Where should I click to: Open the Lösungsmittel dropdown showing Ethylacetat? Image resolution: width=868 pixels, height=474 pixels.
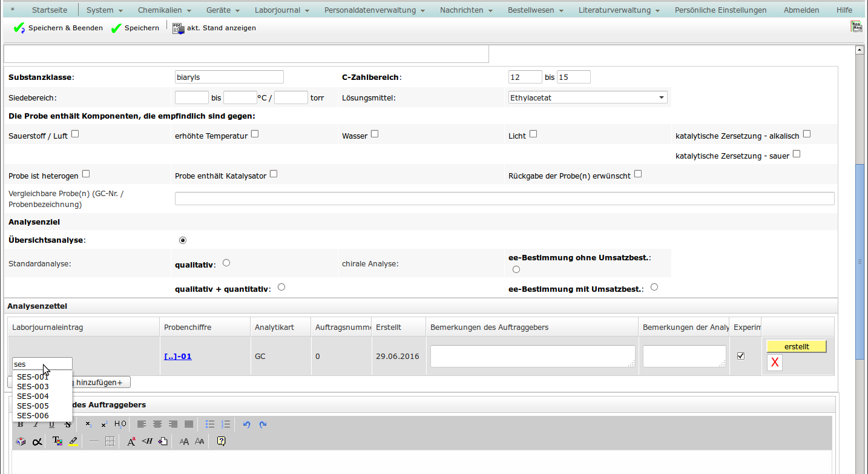pos(587,97)
